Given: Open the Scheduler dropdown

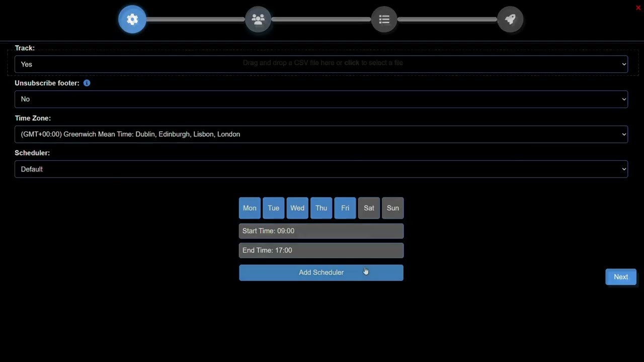Looking at the screenshot, I should pyautogui.click(x=321, y=169).
